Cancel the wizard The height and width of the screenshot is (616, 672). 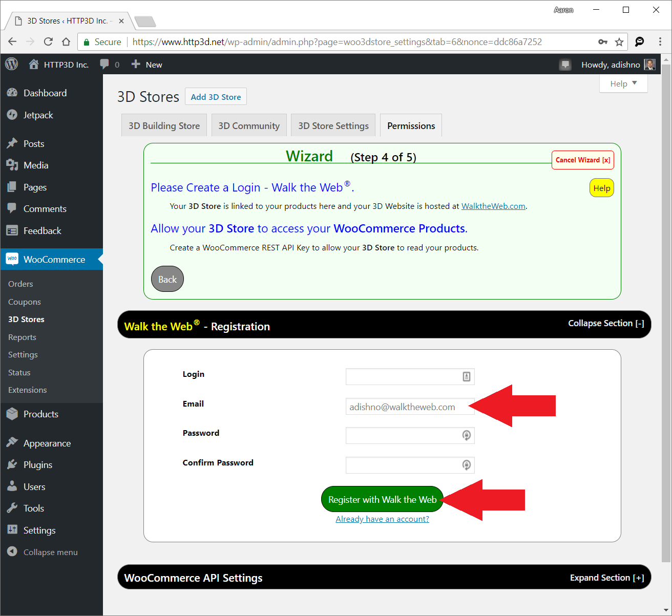[583, 160]
